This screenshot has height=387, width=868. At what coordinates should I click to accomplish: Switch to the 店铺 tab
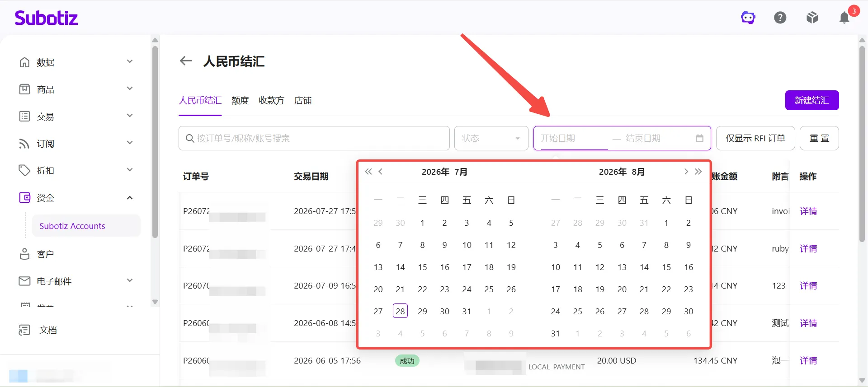click(303, 100)
